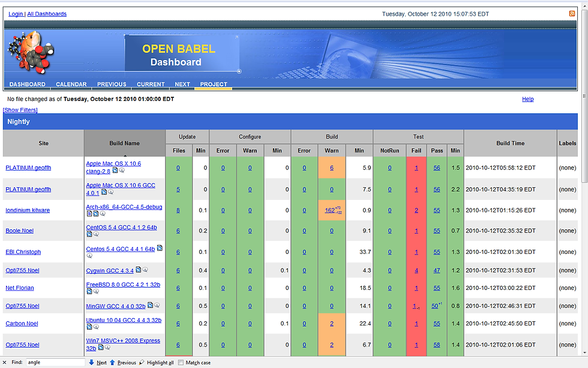Image resolution: width=588 pixels, height=368 pixels.
Task: Open blue document icon for FreeBSD 8.0 build
Action: (89, 291)
